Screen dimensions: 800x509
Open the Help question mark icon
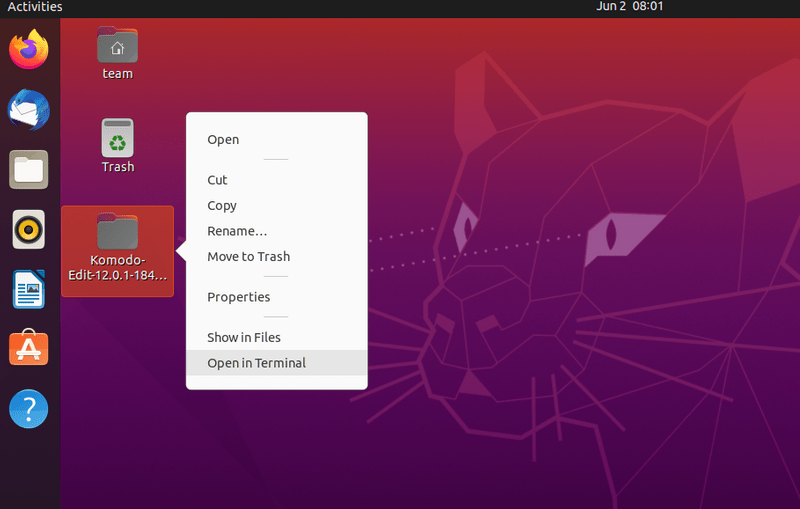(29, 409)
